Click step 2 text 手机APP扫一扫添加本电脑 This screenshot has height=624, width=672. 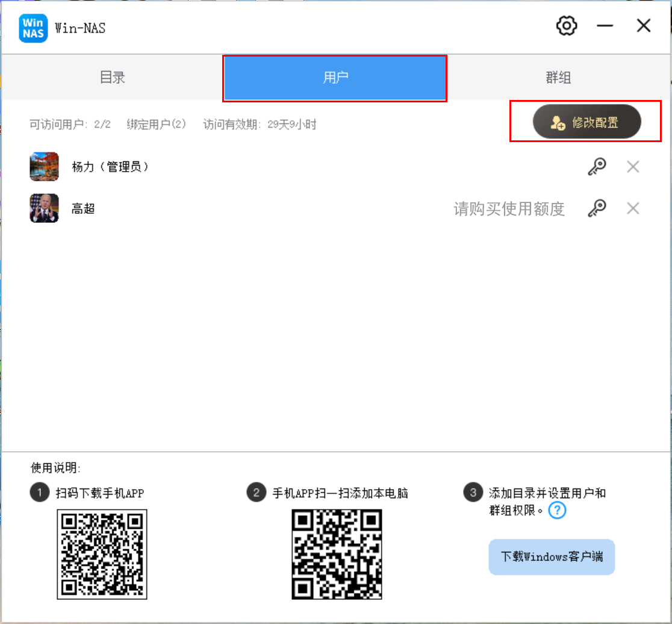[340, 493]
